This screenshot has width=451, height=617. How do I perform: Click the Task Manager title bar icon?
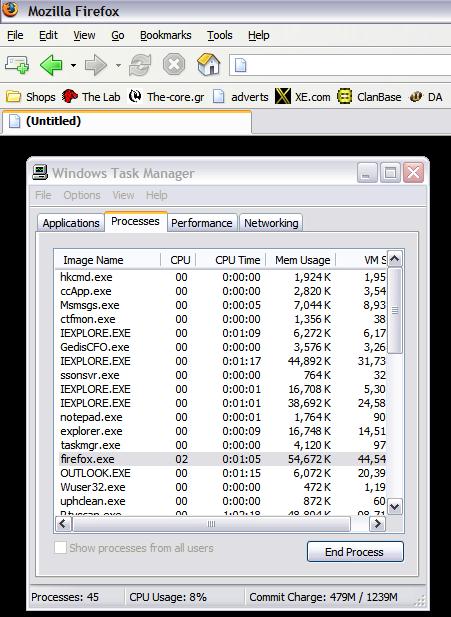pos(40,172)
